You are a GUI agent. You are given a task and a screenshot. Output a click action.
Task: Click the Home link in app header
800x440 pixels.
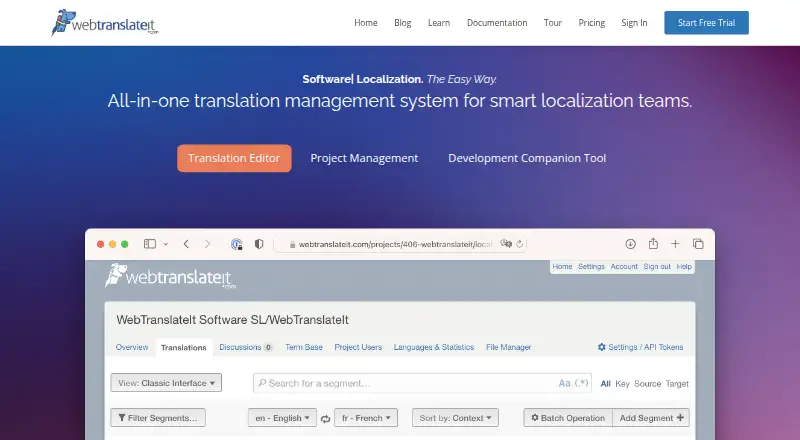(x=562, y=266)
